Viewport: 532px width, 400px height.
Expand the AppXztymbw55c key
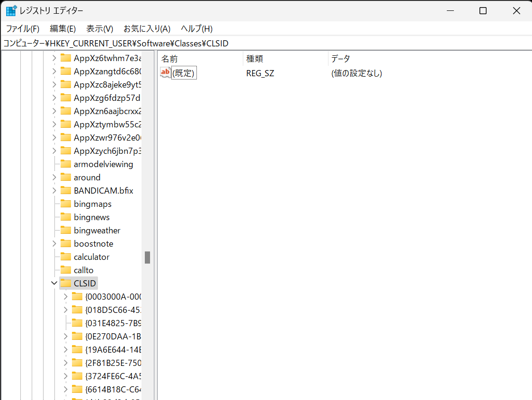(54, 124)
